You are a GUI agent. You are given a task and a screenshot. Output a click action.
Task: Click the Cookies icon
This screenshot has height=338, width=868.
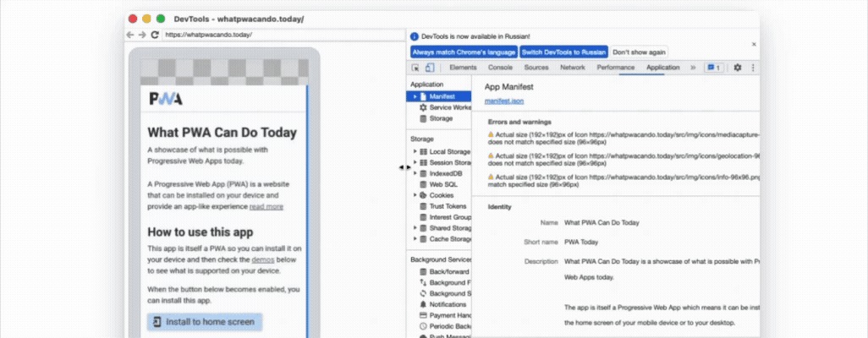coord(424,195)
